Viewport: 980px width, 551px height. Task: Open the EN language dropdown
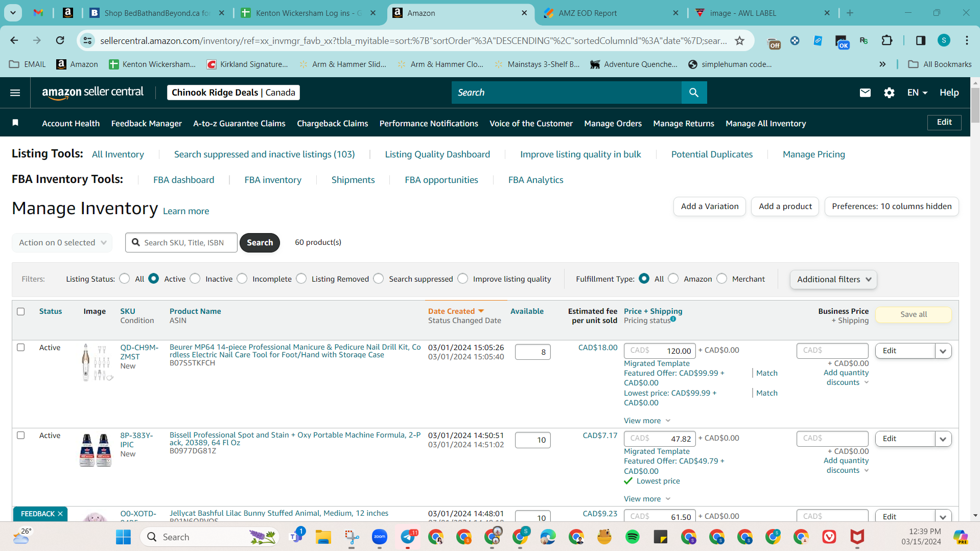[917, 93]
